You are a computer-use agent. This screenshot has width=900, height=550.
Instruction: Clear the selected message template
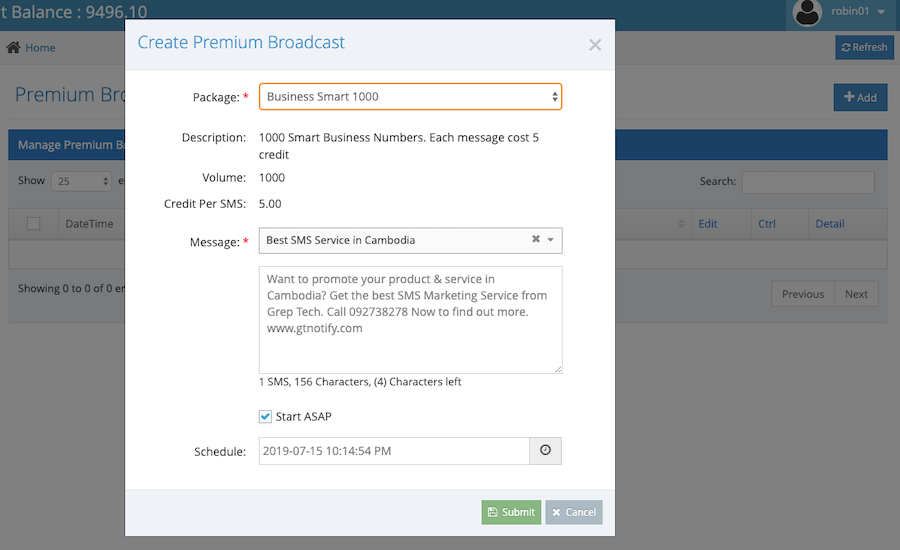(x=536, y=239)
